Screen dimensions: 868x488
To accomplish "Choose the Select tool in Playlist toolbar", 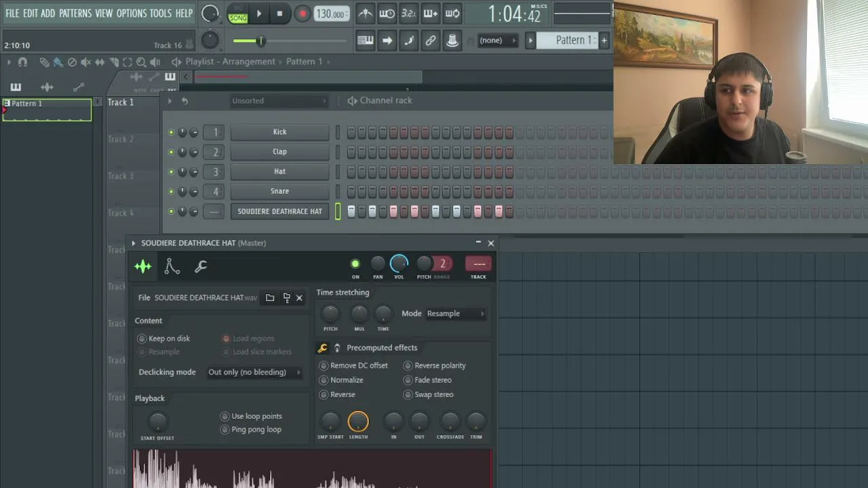I will (x=127, y=62).
